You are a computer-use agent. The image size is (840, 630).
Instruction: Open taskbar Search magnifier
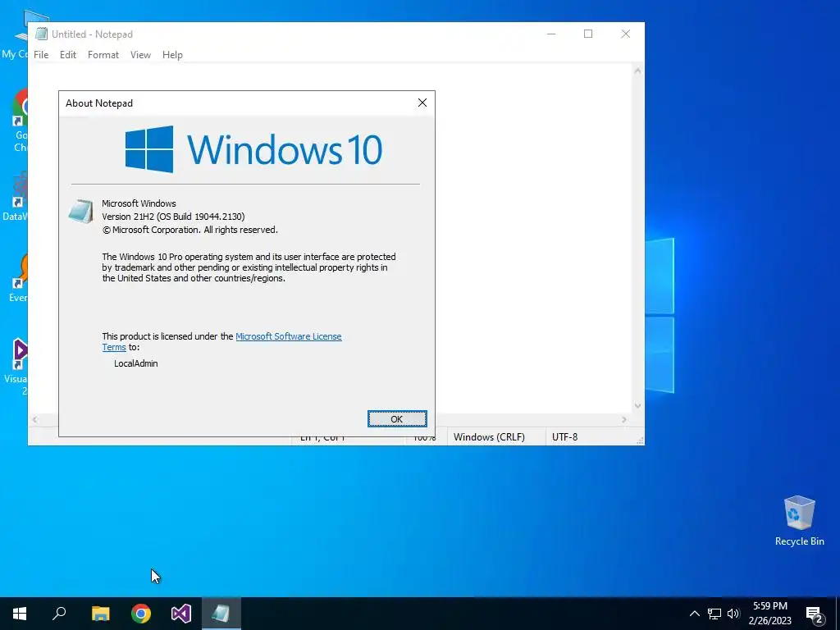tap(59, 614)
